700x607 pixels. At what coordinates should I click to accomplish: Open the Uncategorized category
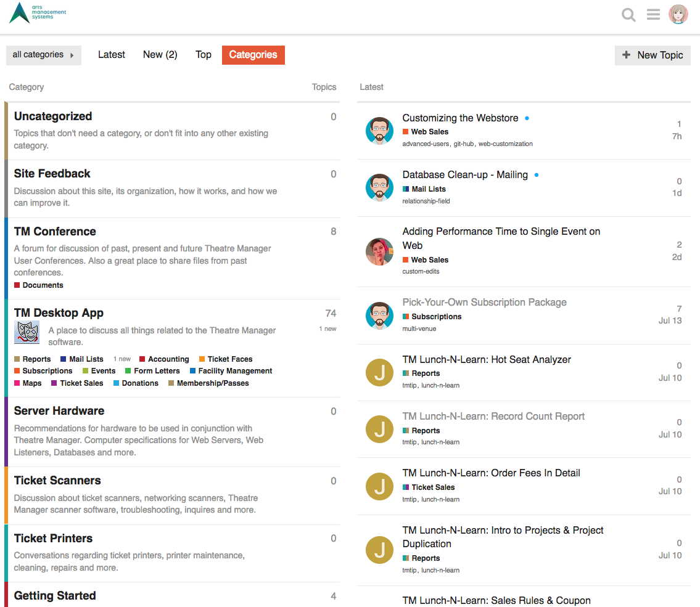(53, 116)
